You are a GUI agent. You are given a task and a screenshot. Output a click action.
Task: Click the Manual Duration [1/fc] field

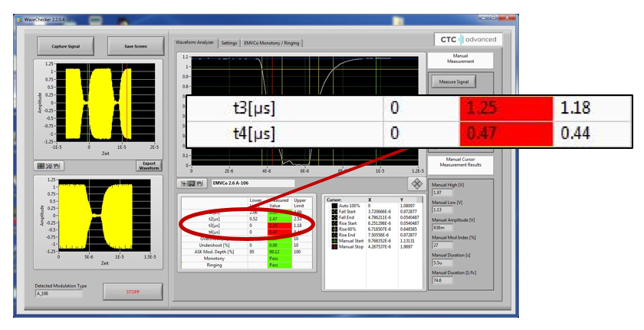tap(443, 280)
